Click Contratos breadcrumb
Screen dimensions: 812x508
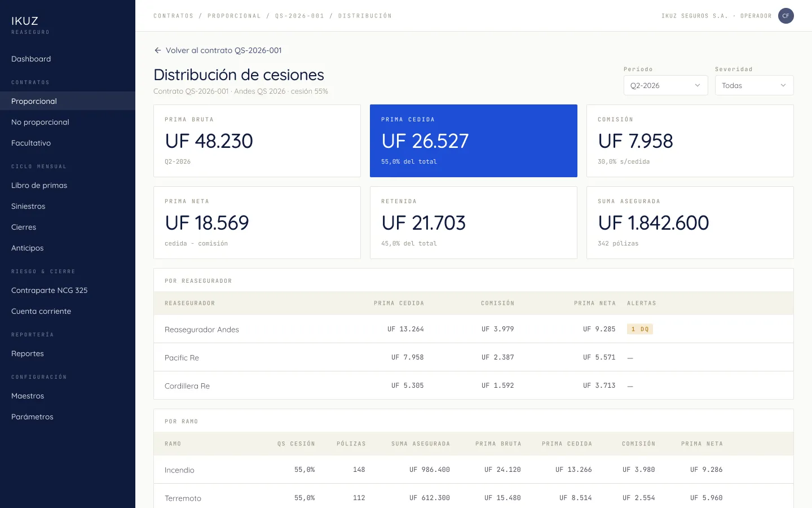(x=173, y=16)
